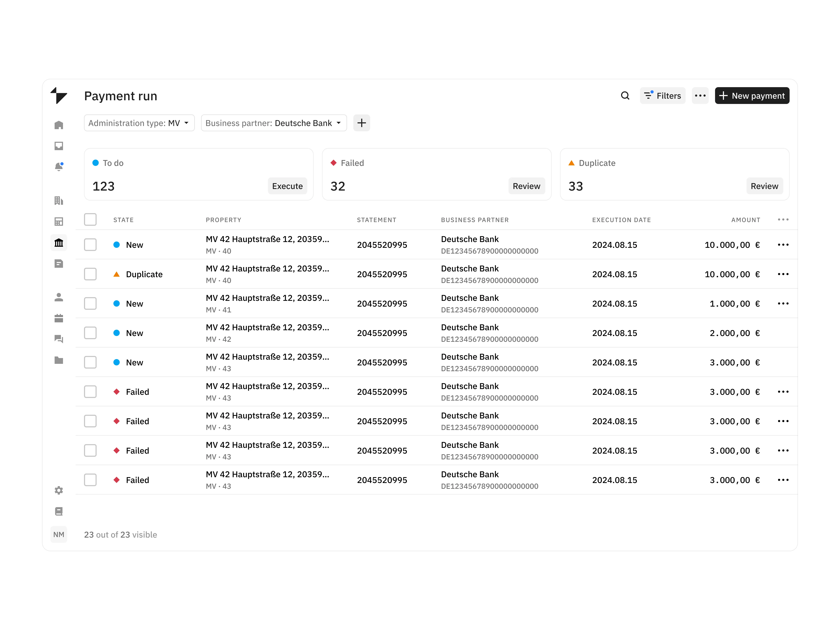Open the header more options ellipsis
840x630 pixels.
coord(700,96)
